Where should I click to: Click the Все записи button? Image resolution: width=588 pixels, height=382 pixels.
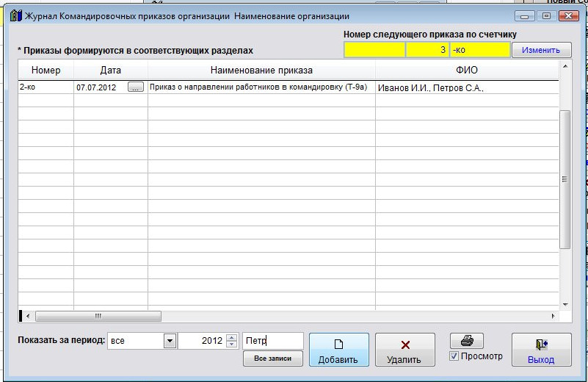(x=272, y=358)
